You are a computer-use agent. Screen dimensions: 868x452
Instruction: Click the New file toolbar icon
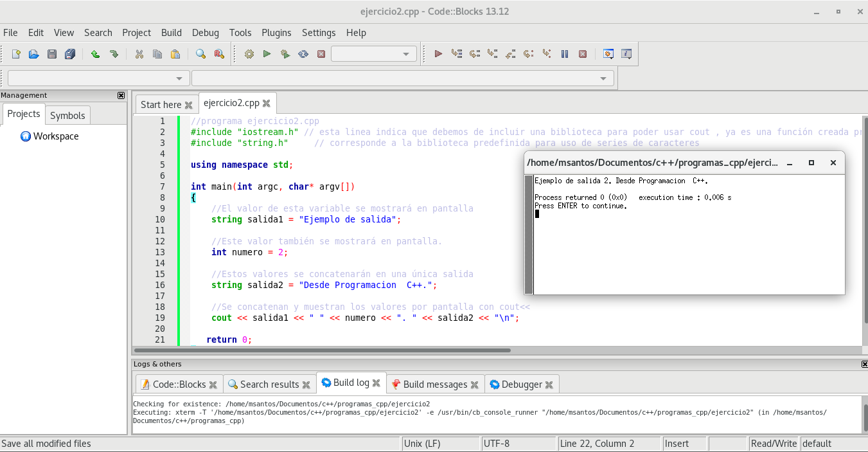click(x=16, y=54)
